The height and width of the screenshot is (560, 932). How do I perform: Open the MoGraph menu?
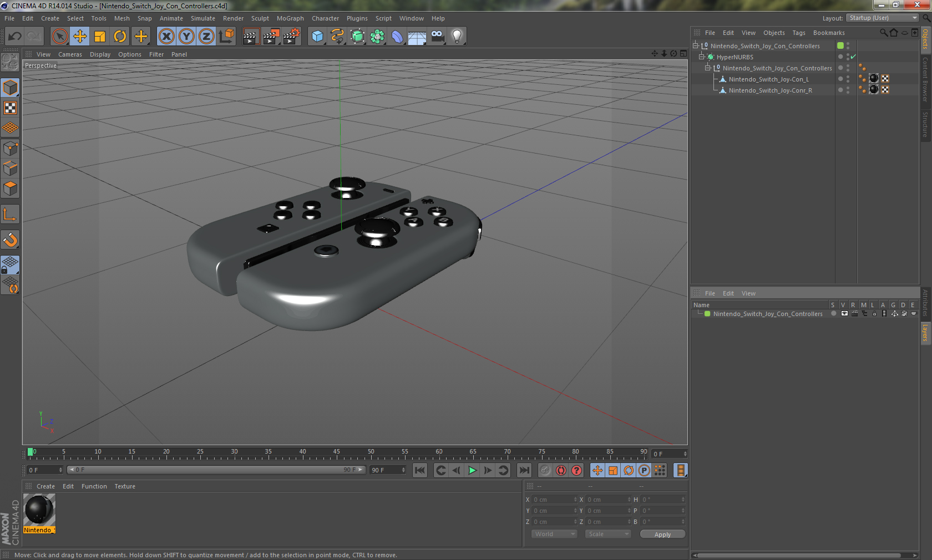coord(290,18)
